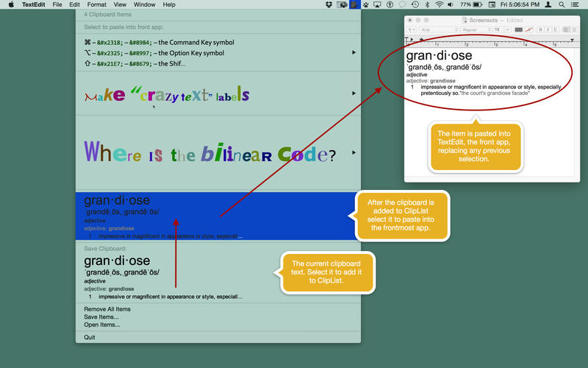Image resolution: width=588 pixels, height=368 pixels.
Task: Expand submenu for crazy text labels clip
Action: click(x=354, y=93)
